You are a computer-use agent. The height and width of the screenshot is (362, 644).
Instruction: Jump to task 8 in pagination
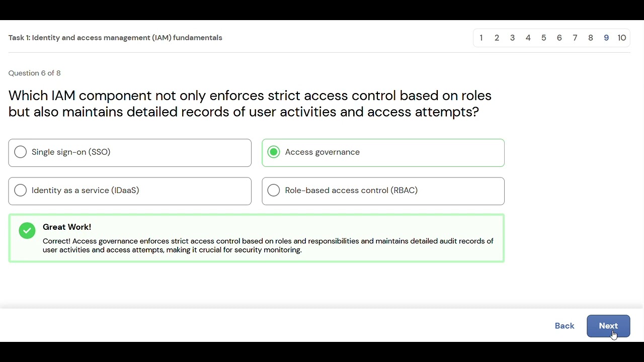[590, 38]
